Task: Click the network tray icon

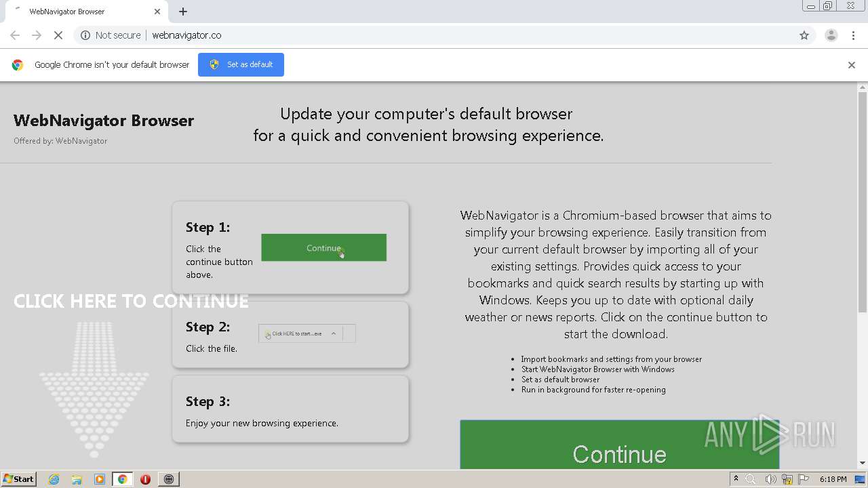Action: 787,479
